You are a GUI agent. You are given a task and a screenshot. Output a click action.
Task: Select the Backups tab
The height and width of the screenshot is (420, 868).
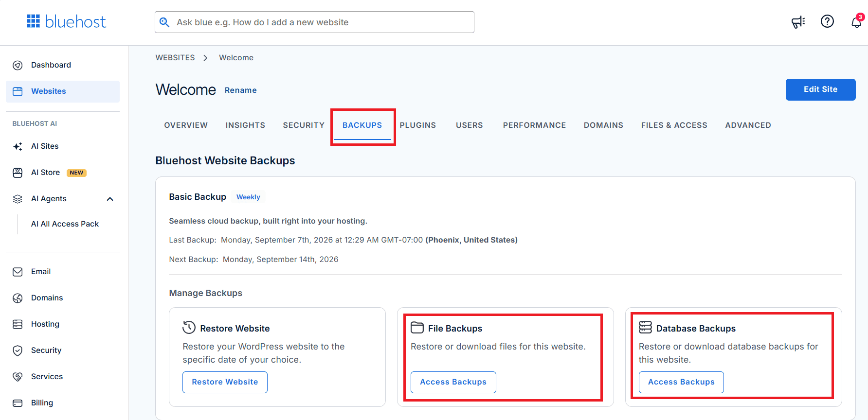coord(362,125)
